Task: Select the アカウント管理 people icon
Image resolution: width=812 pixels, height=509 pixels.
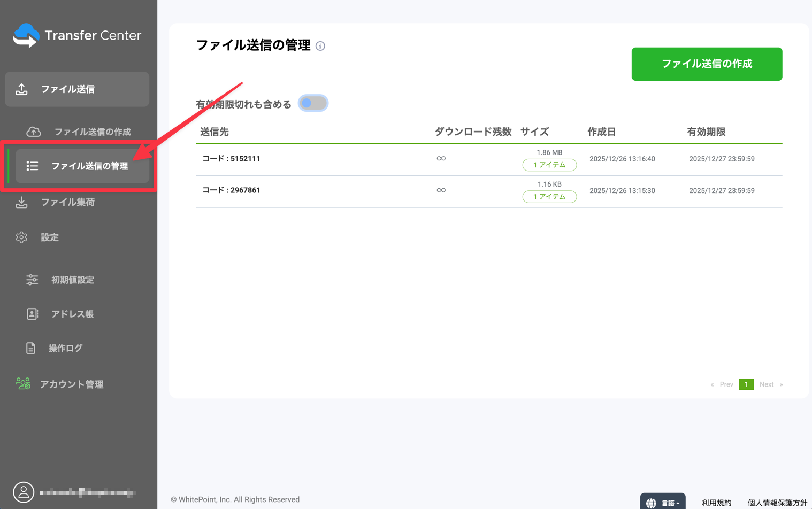Action: (22, 383)
